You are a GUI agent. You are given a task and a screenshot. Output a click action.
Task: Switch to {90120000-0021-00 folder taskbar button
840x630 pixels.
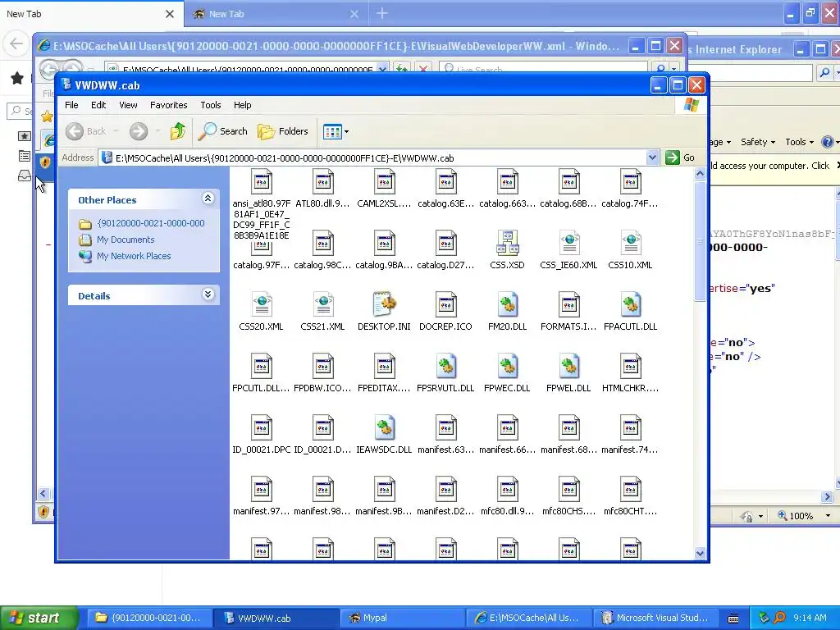coord(149,618)
